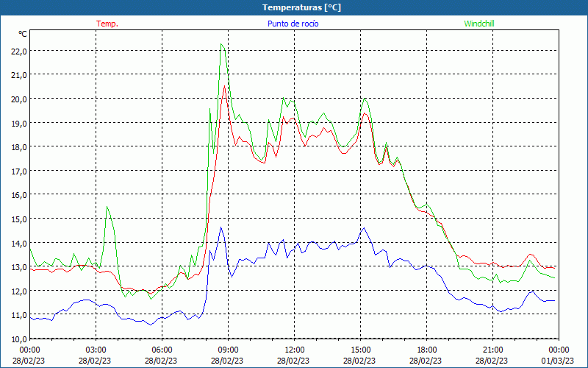Viewport: 588px width, 368px height.
Task: Click the blue dew point peak near 15:00
Action: coord(364,228)
